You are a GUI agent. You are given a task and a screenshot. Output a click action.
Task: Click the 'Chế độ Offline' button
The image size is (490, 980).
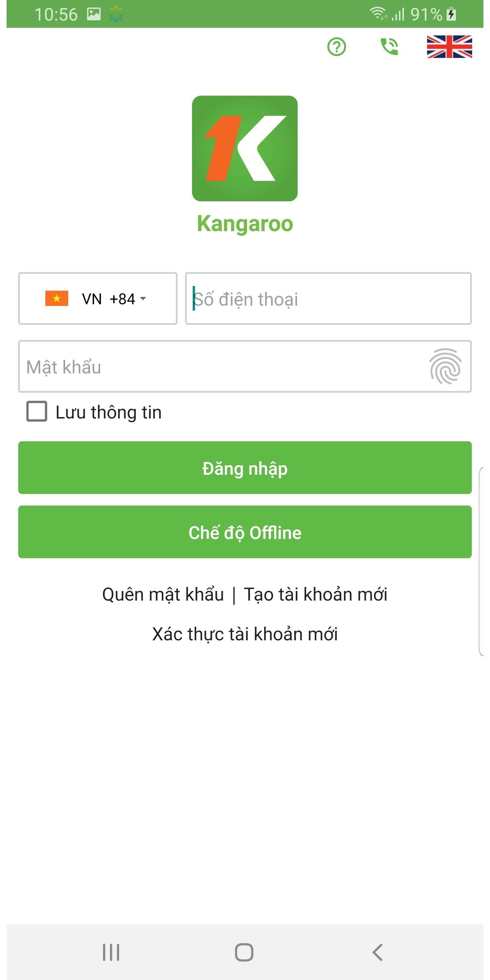[245, 532]
